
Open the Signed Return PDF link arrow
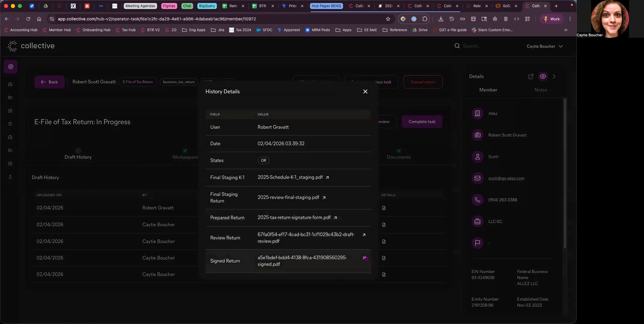tap(364, 258)
